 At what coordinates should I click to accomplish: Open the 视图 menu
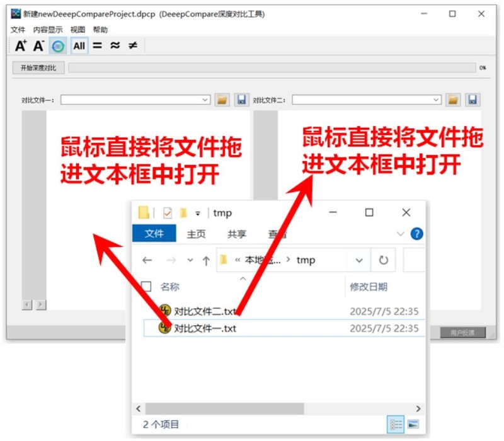[77, 30]
